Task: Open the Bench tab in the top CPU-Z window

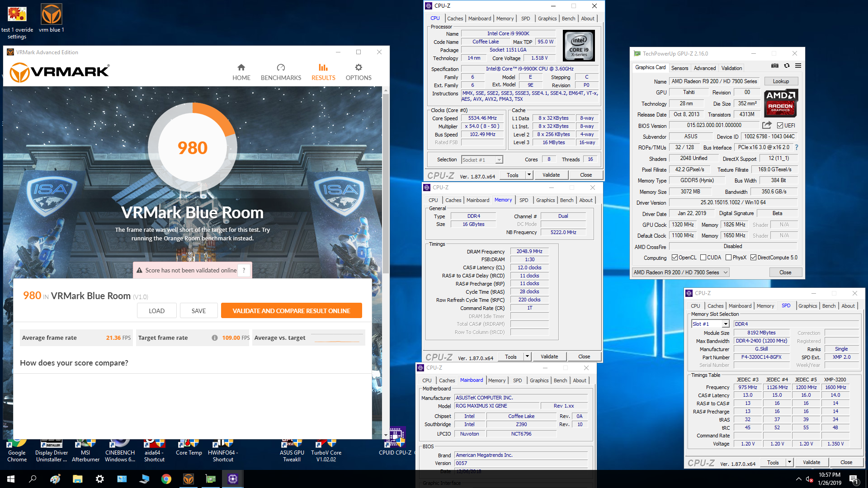Action: click(x=568, y=19)
